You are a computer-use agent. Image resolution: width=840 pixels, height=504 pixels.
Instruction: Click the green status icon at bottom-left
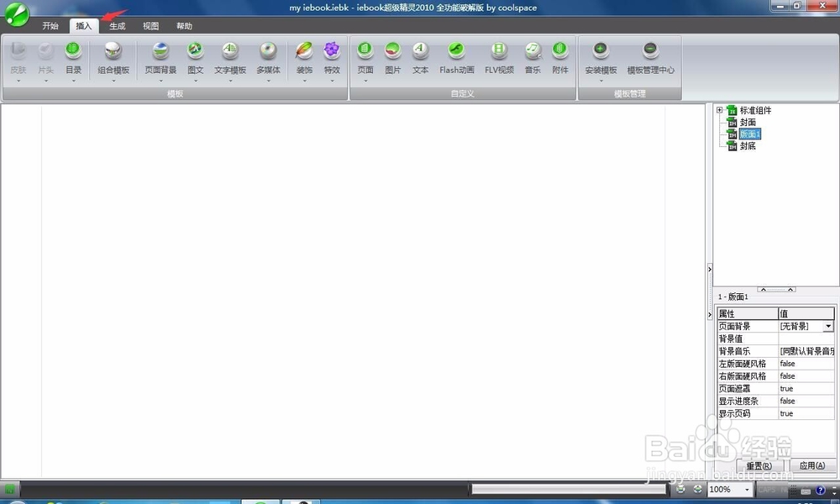[x=9, y=489]
